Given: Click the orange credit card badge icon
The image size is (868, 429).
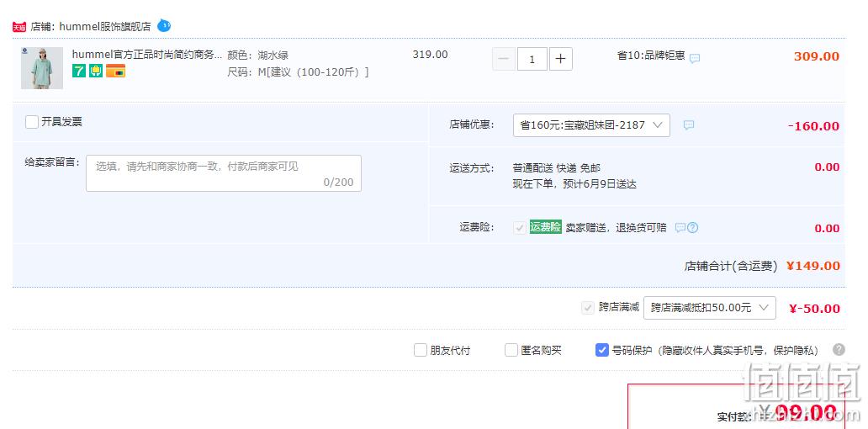Looking at the screenshot, I should pos(116,71).
